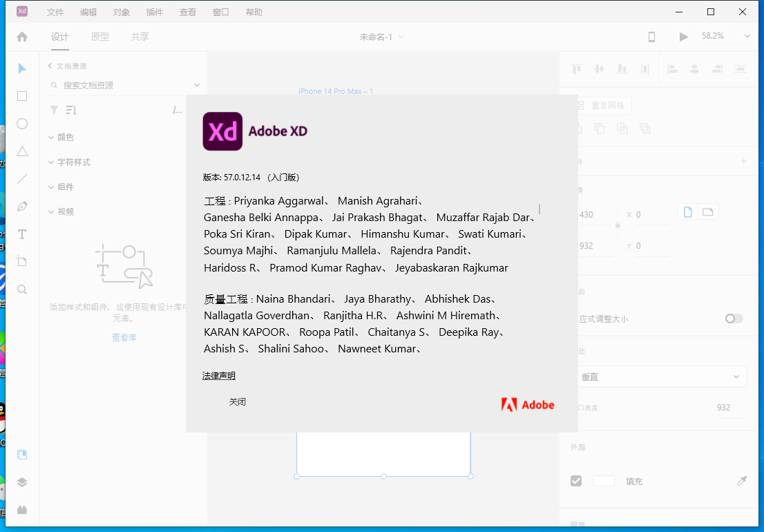This screenshot has height=532, width=764.
Task: Select the Artboard tool
Action: coord(21,262)
